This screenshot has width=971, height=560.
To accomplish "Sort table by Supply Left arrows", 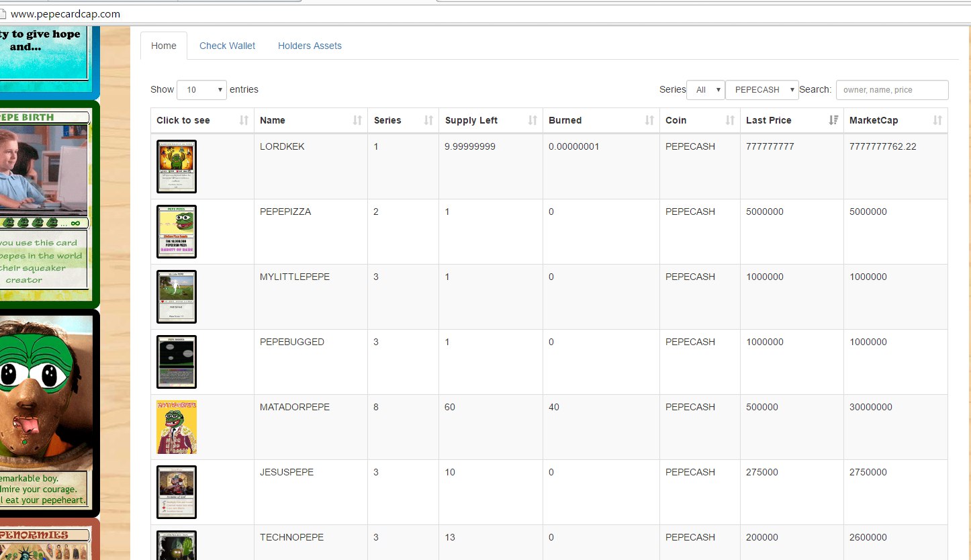I will tap(533, 120).
